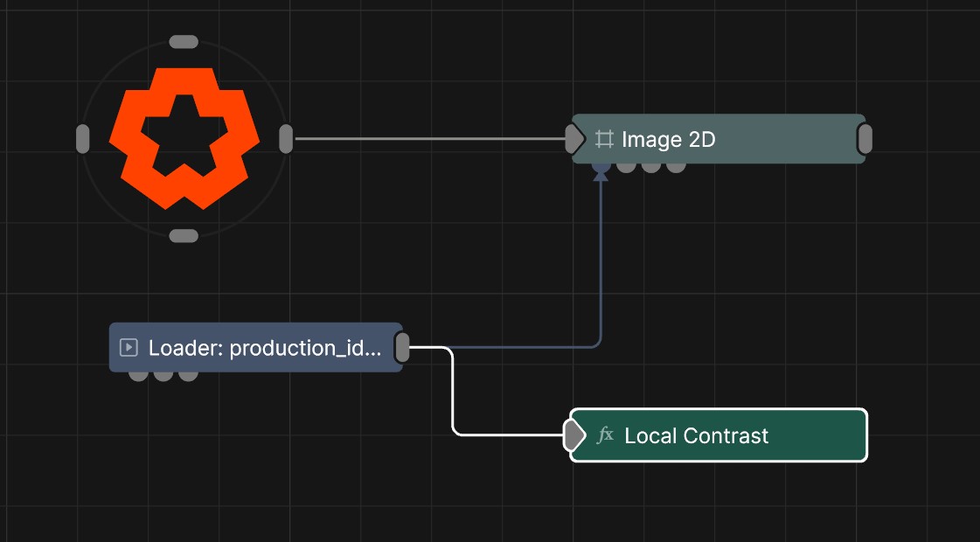Image resolution: width=980 pixels, height=542 pixels.
Task: Click the top port of root node
Action: [x=184, y=42]
